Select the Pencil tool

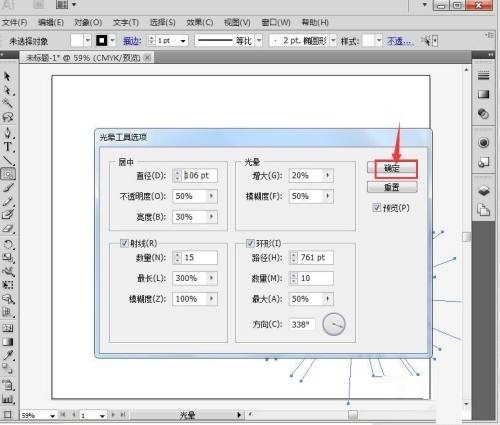click(7, 201)
